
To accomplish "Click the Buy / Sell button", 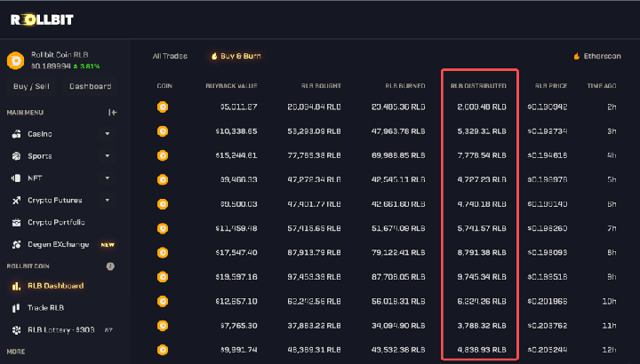I will [x=31, y=86].
